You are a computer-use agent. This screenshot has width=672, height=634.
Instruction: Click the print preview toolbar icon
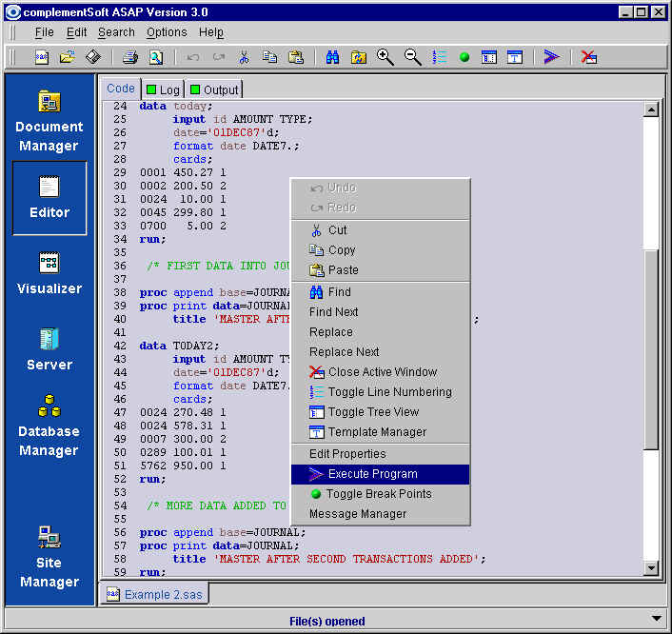(x=156, y=57)
